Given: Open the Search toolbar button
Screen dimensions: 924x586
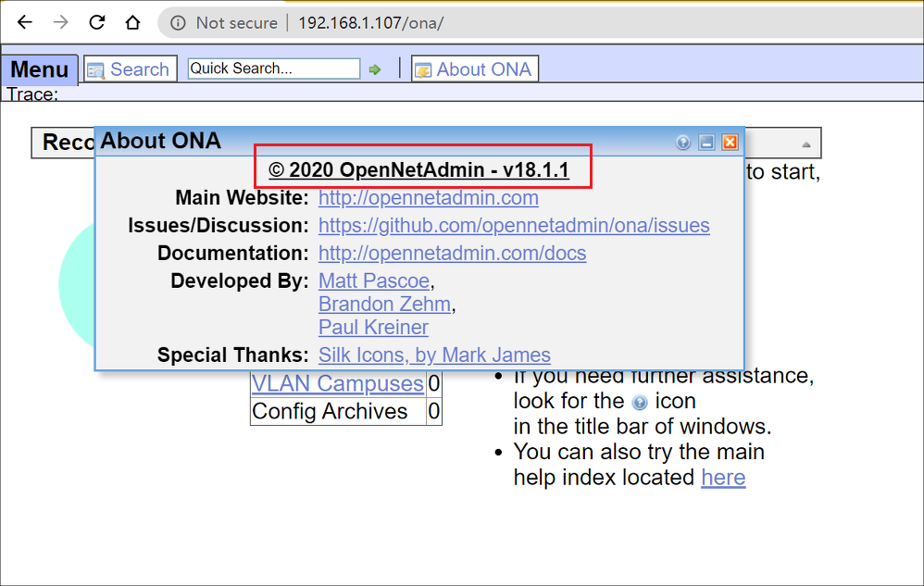Looking at the screenshot, I should 131,69.
